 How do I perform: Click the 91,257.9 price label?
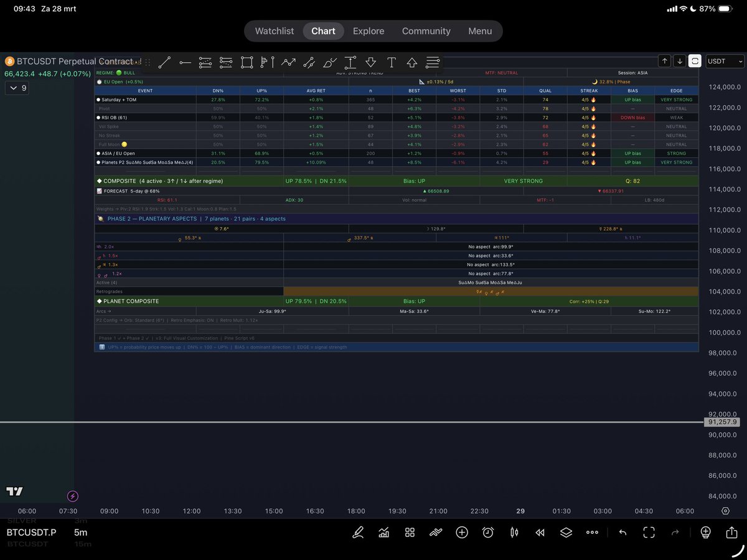pos(722,422)
